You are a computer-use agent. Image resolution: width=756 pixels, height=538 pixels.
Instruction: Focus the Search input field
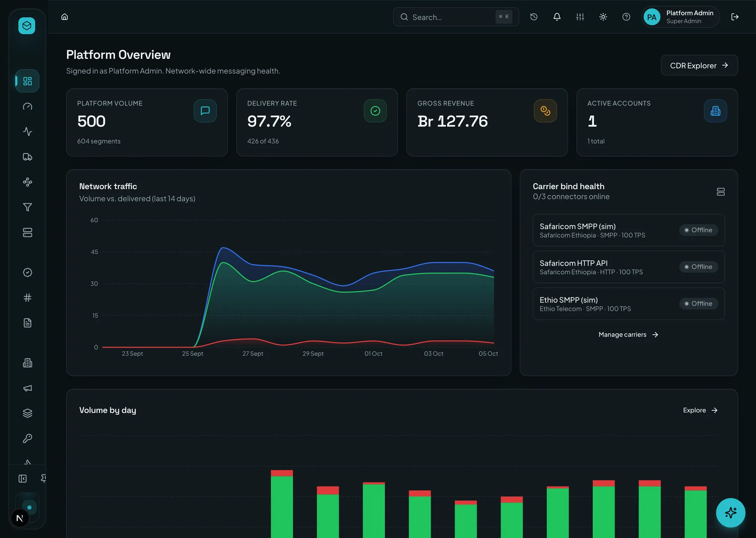(x=456, y=17)
